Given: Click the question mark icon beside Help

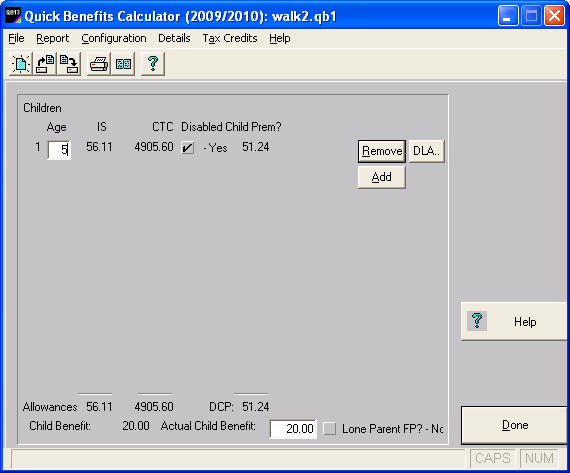Looking at the screenshot, I should coord(477,321).
